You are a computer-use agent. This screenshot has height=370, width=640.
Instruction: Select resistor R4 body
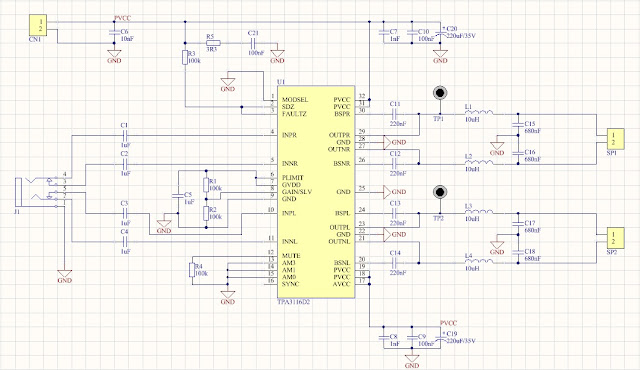click(x=192, y=270)
